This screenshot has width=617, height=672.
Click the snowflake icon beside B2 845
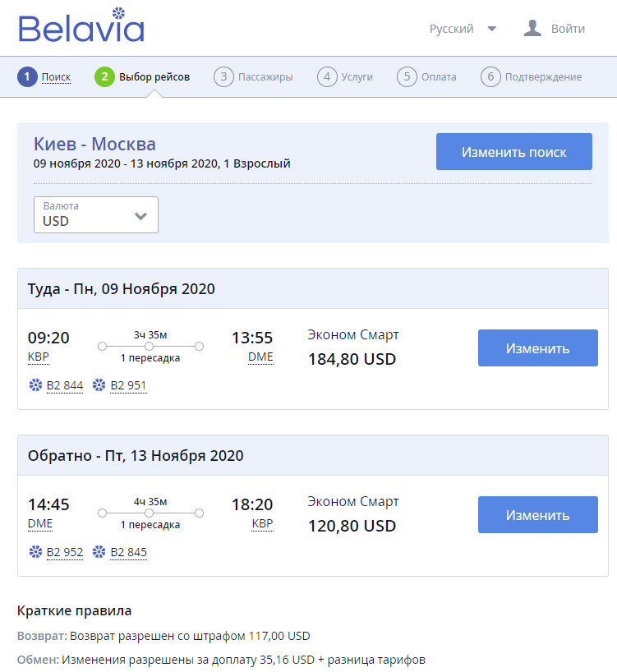click(99, 551)
